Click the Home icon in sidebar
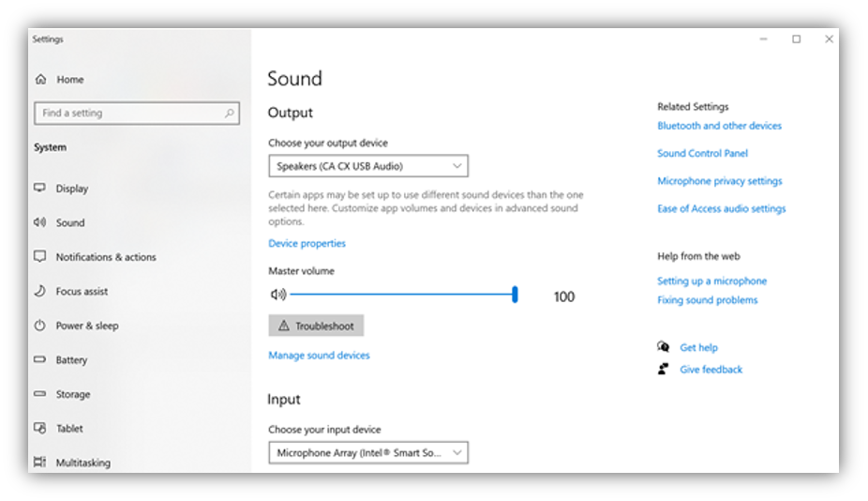 (40, 80)
